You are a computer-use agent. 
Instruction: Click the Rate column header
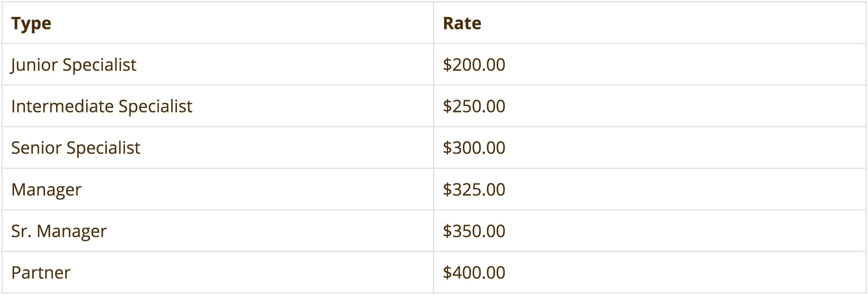(462, 23)
